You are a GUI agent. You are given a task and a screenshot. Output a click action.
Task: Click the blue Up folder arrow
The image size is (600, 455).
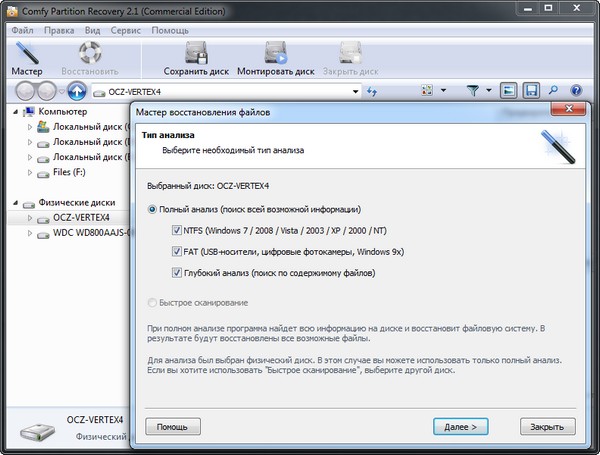77,91
